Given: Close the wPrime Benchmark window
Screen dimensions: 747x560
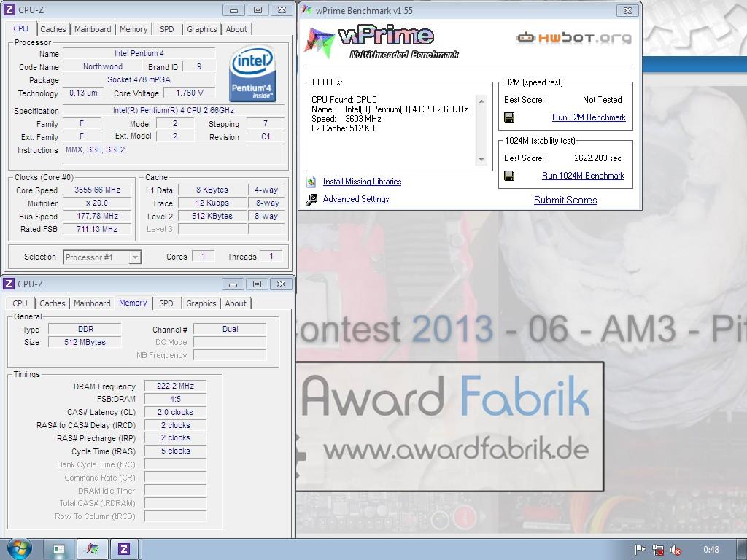Looking at the screenshot, I should [x=628, y=10].
